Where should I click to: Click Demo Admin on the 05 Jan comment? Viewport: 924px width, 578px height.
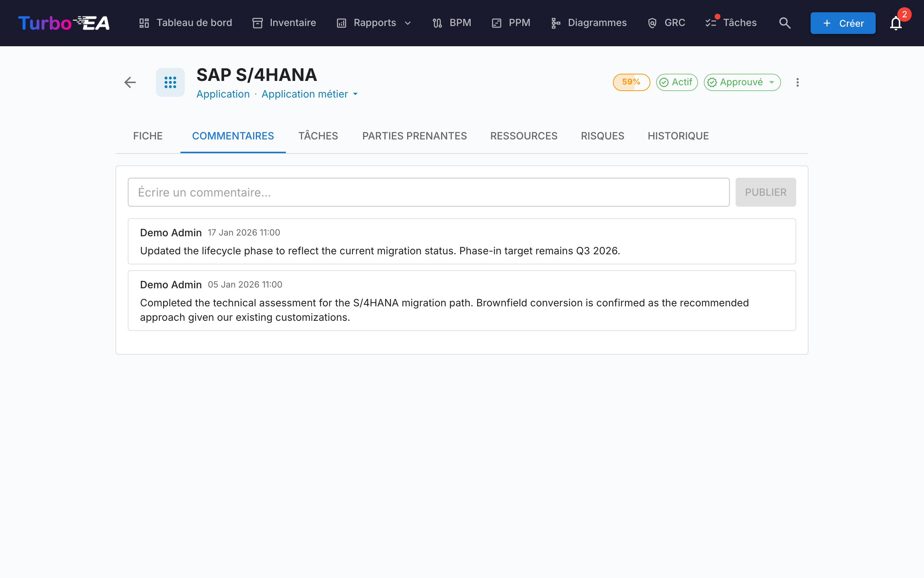[171, 285]
